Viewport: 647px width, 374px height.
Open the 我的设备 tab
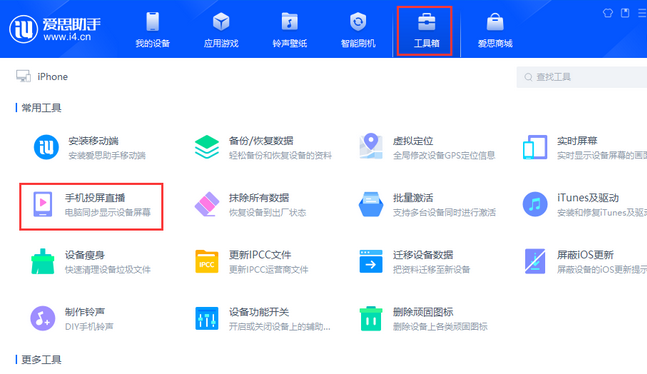pos(153,29)
